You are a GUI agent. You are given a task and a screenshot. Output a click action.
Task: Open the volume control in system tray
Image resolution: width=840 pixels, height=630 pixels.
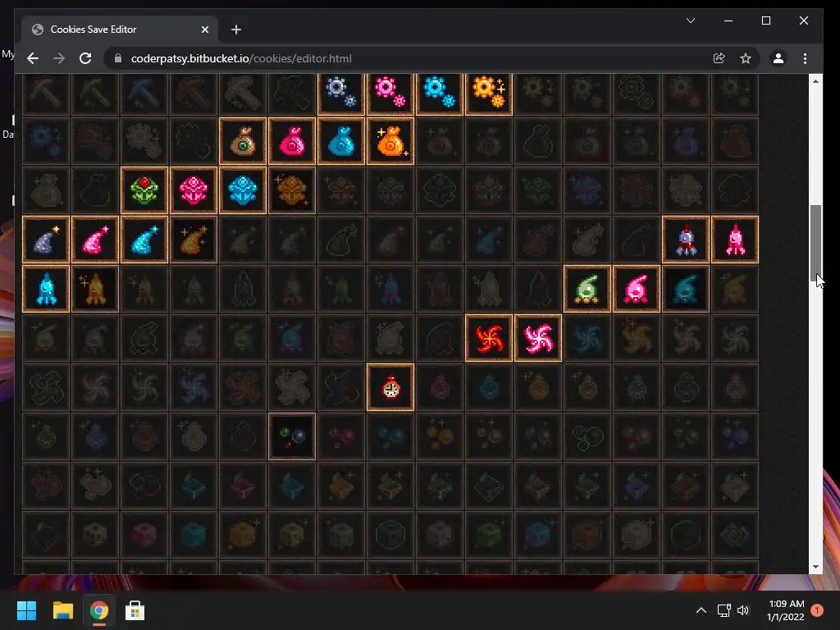743,610
